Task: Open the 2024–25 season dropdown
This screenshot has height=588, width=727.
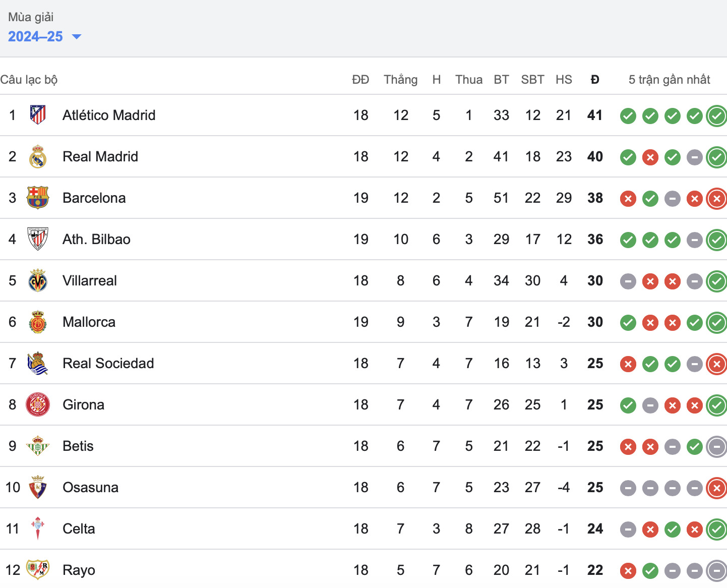Action: click(x=36, y=36)
